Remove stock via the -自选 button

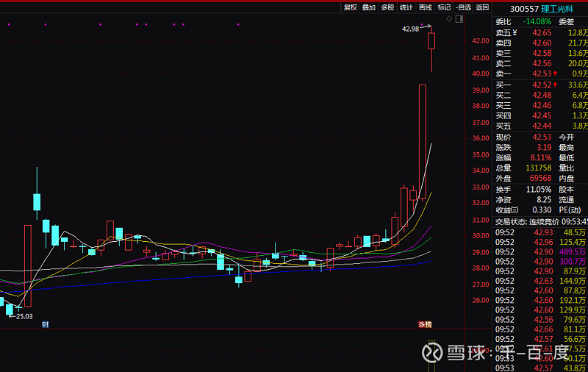[x=463, y=7]
